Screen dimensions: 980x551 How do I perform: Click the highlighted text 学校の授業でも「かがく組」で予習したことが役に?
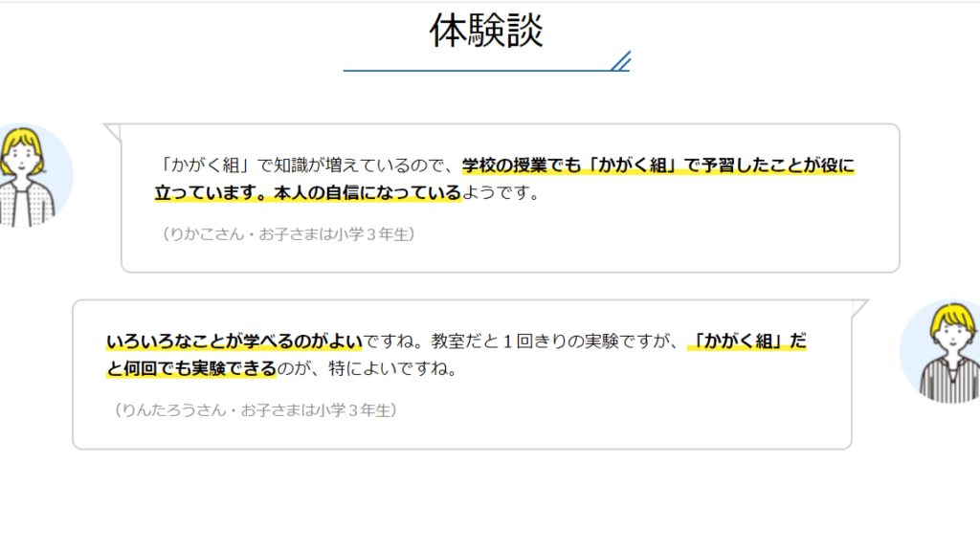pyautogui.click(x=658, y=165)
